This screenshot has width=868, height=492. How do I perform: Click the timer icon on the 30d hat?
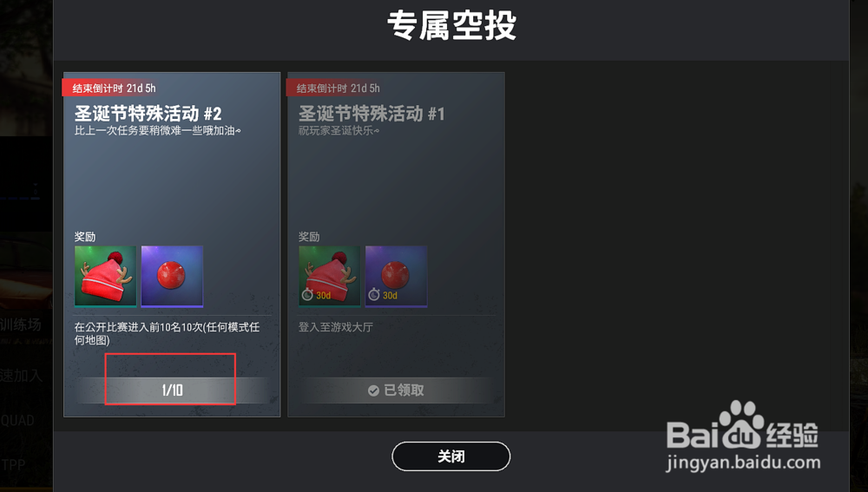tap(307, 295)
